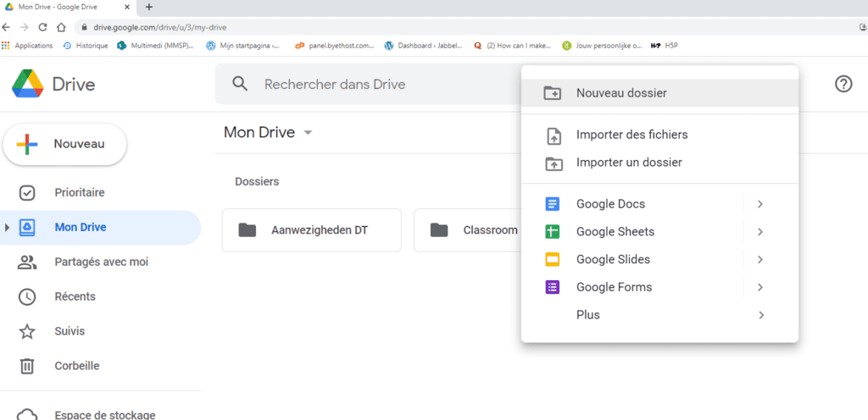868x420 pixels.
Task: Click the Classroom folder icon
Action: 439,229
